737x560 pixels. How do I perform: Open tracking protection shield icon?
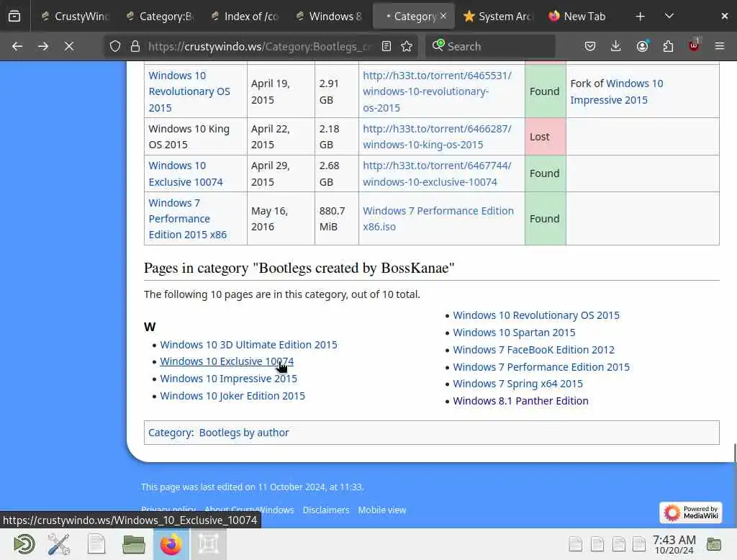click(x=115, y=46)
